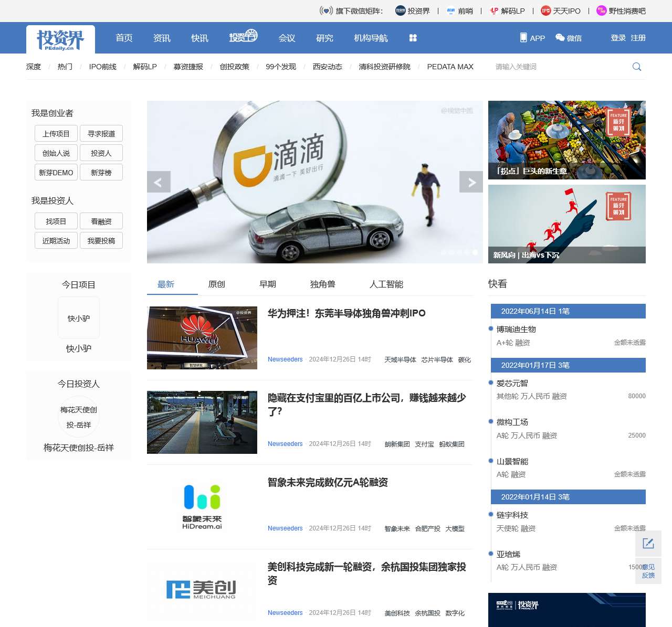Click the 看融资 button

pyautogui.click(x=101, y=221)
